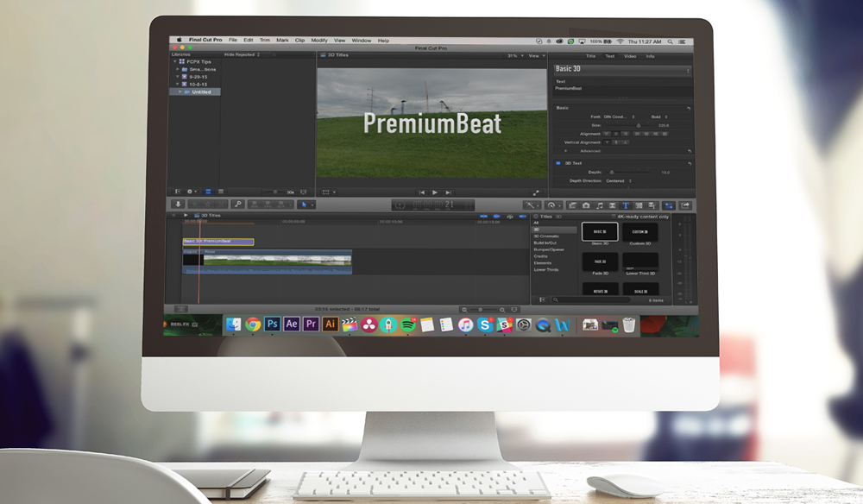The image size is (863, 504).
Task: Play the viewer clip
Action: click(435, 192)
